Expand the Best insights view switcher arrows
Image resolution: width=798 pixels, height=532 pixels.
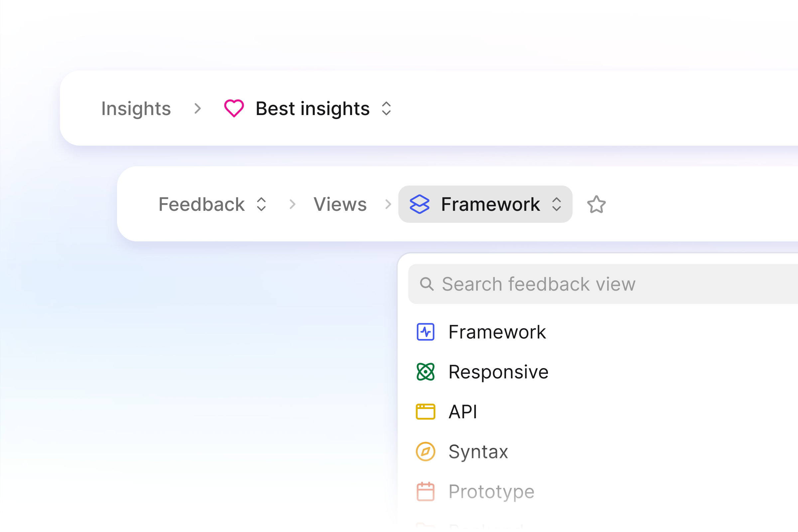click(386, 109)
